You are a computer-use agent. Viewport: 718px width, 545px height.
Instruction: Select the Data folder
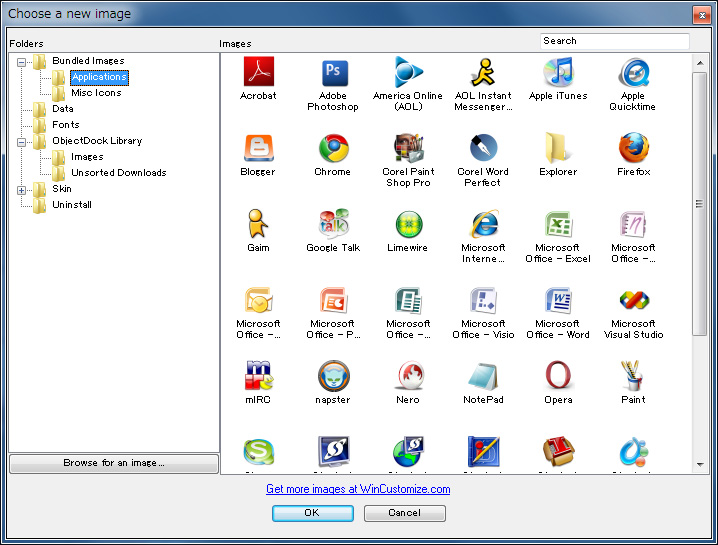(x=63, y=109)
